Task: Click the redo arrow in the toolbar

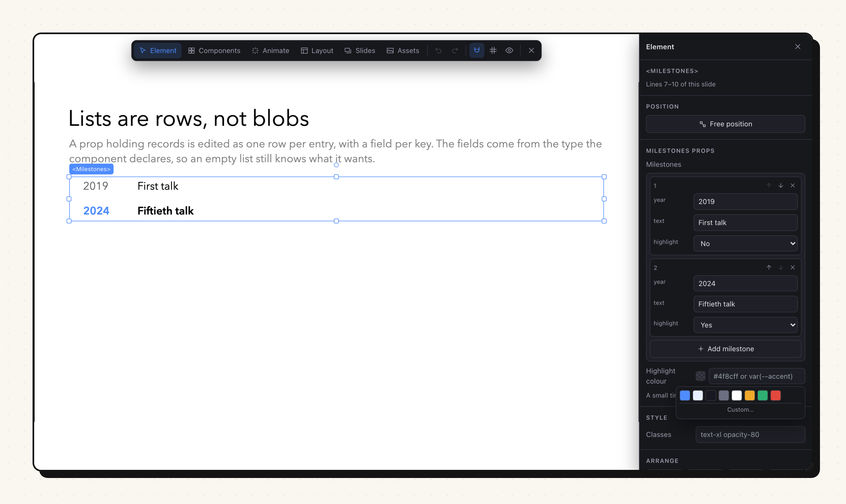Action: coord(455,51)
